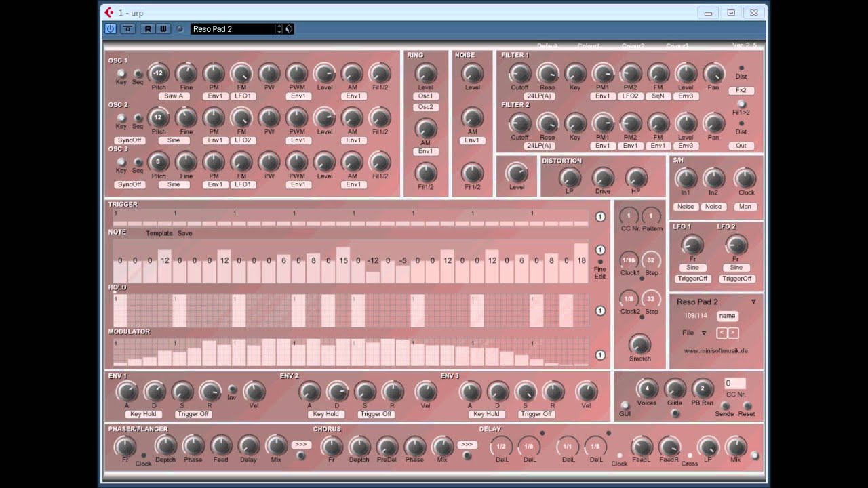The image size is (868, 488).
Task: Click the Note row pattern number button
Action: [x=600, y=250]
